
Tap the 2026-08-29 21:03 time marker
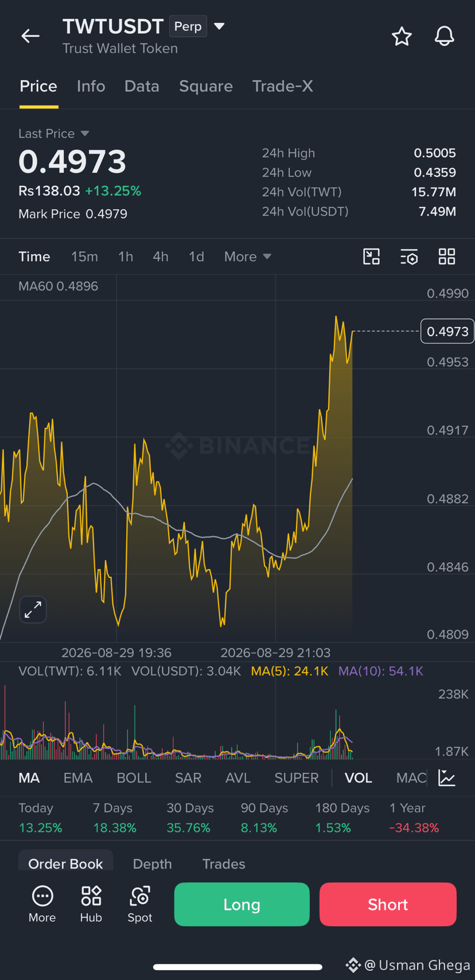275,653
